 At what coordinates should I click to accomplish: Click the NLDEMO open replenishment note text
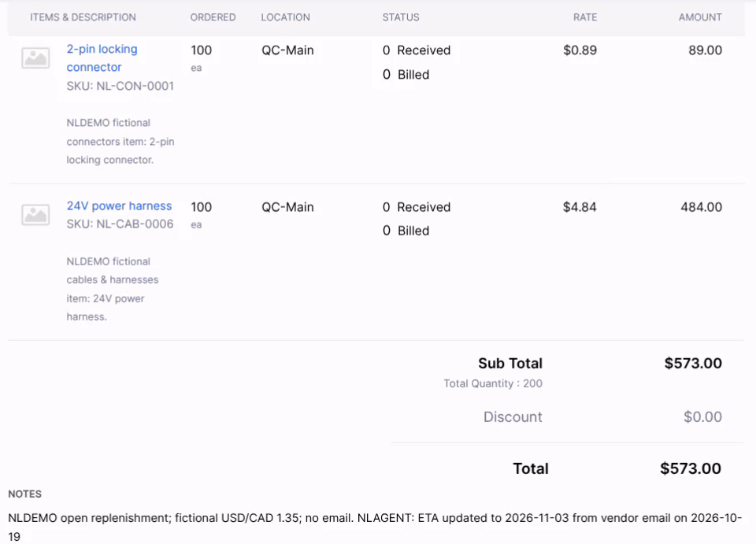point(375,527)
